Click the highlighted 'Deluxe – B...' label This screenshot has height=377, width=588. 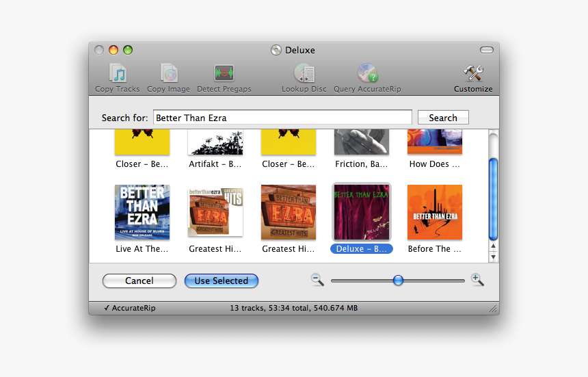tap(362, 248)
